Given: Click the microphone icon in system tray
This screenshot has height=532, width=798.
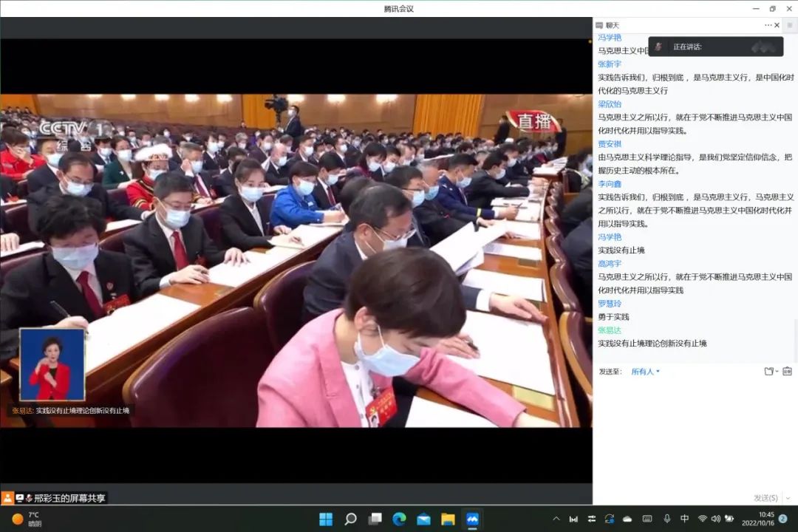Looking at the screenshot, I should click(x=666, y=519).
